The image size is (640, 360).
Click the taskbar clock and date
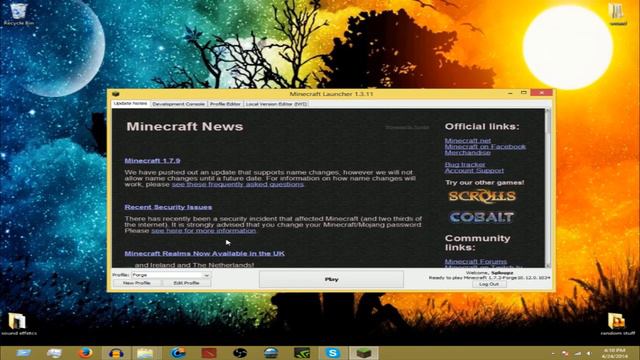pos(615,353)
